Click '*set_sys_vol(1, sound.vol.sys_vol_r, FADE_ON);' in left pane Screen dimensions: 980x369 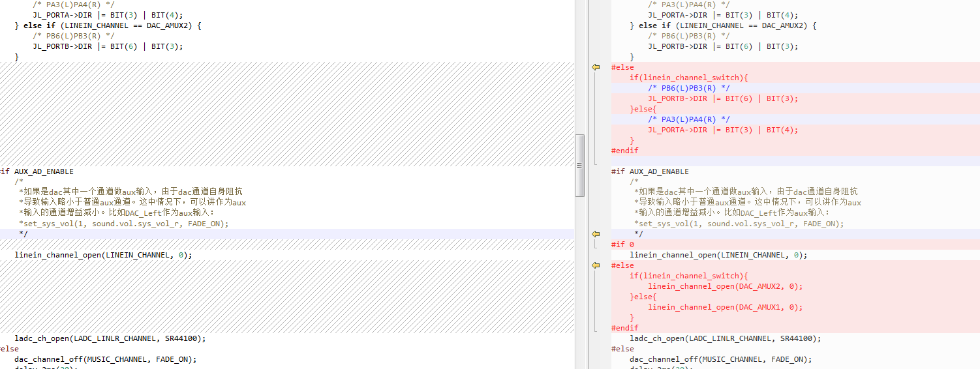pyautogui.click(x=124, y=224)
